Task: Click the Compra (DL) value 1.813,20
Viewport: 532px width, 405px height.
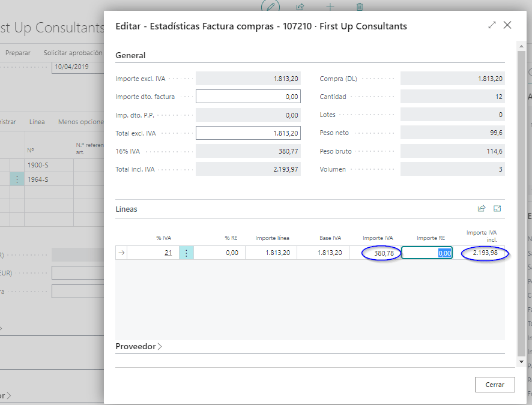Action: coord(453,79)
